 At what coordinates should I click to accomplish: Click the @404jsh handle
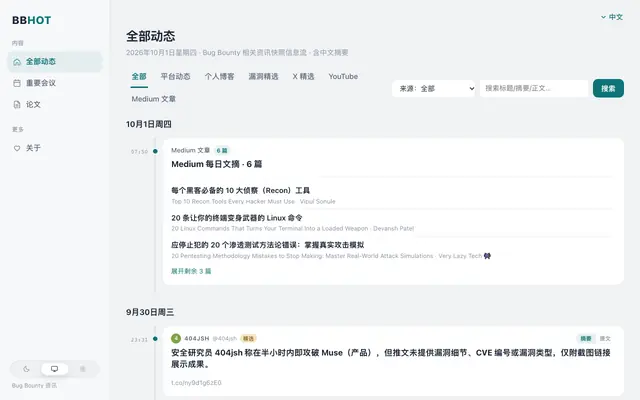tap(224, 338)
